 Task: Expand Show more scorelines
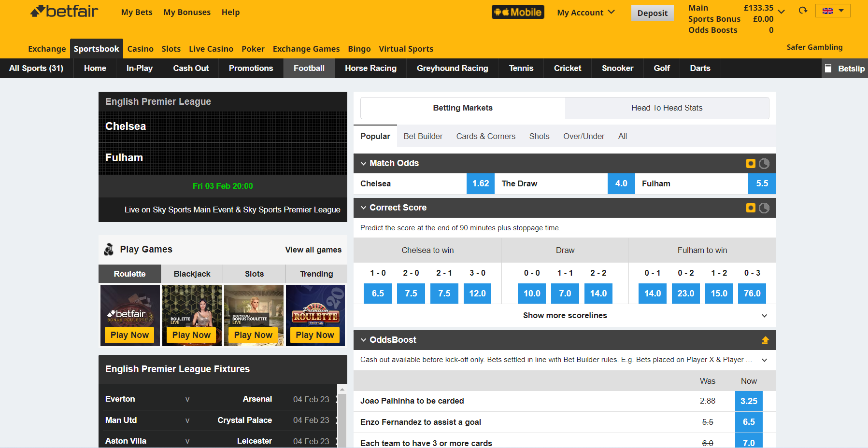tap(565, 316)
